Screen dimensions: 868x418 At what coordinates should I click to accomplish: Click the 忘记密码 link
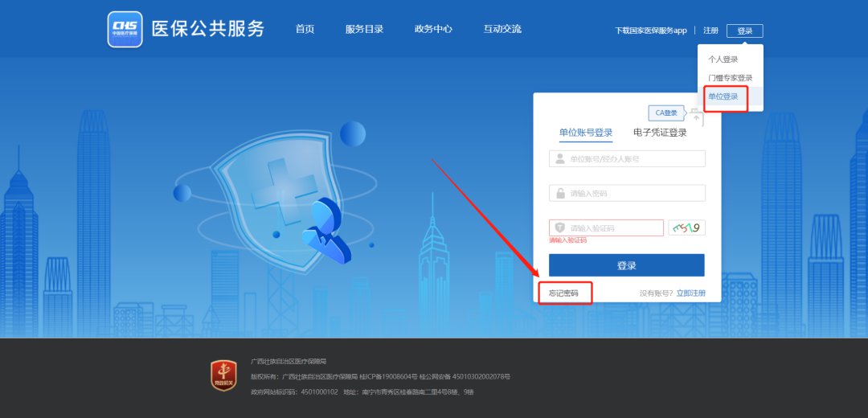pyautogui.click(x=563, y=293)
